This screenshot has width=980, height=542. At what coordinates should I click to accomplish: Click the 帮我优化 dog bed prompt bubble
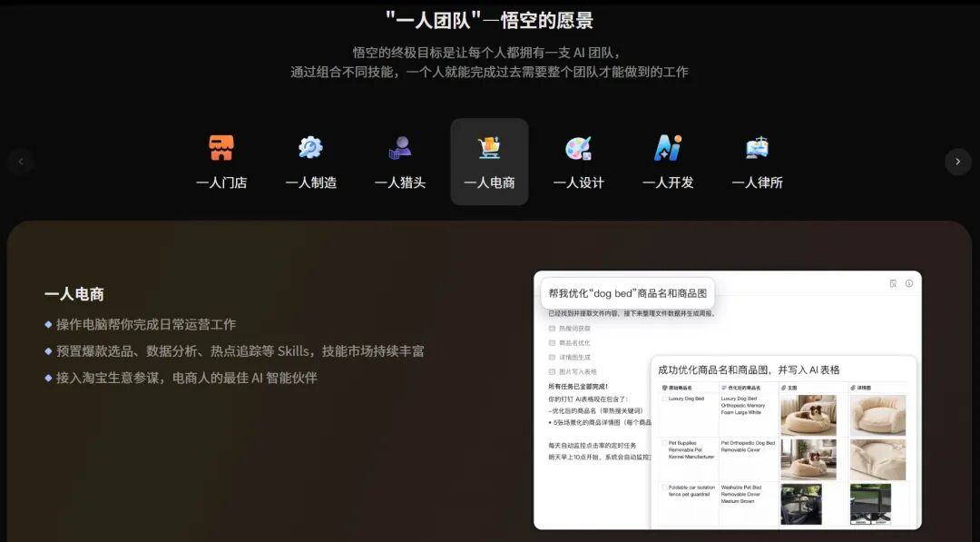(x=628, y=293)
